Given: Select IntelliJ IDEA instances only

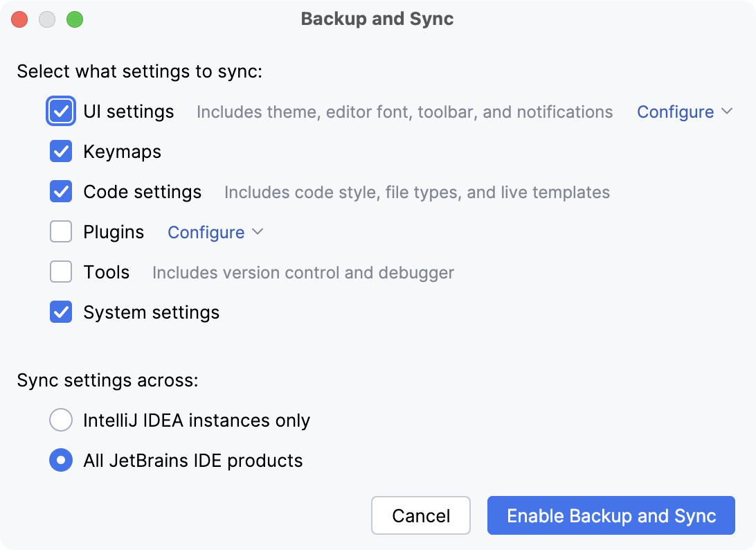Looking at the screenshot, I should 61,420.
